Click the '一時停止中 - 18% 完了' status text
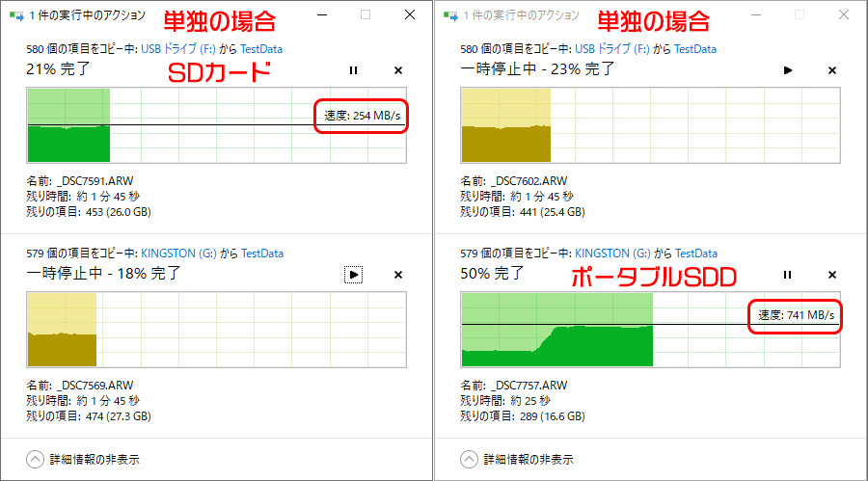Viewport: 868px width, 481px height. [103, 274]
